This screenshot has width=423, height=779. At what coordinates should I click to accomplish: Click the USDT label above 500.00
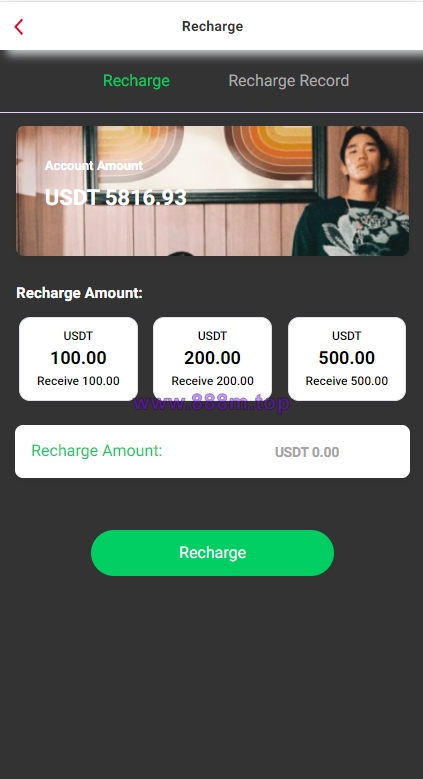[x=347, y=336]
